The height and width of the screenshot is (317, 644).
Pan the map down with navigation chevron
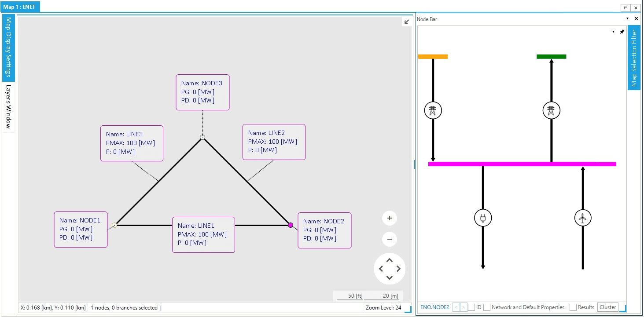[390, 277]
